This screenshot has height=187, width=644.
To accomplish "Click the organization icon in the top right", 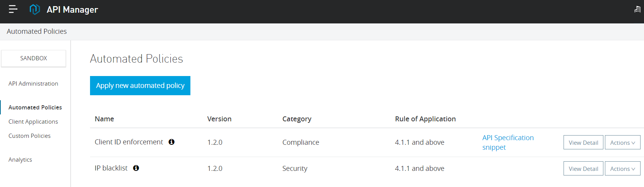I will coord(637,9).
